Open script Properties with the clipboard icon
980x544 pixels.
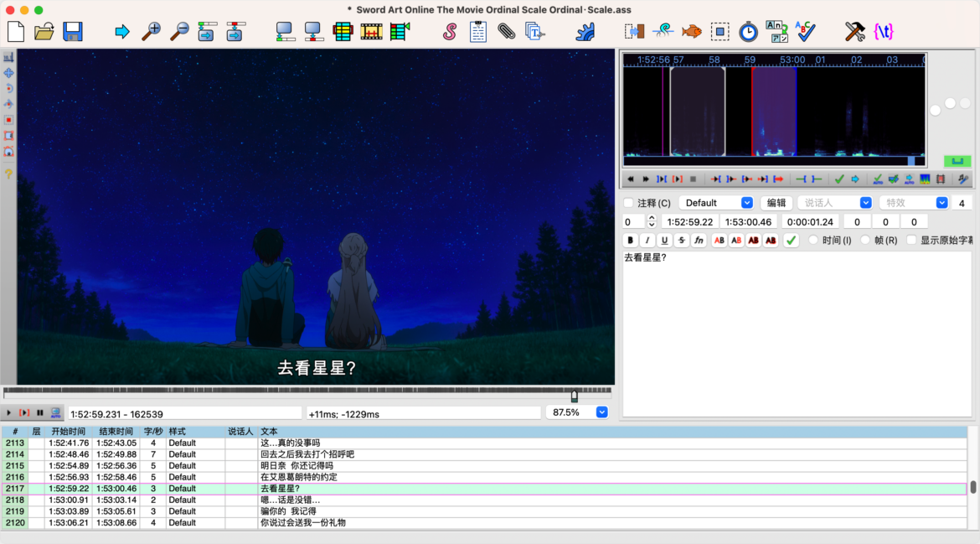(478, 31)
